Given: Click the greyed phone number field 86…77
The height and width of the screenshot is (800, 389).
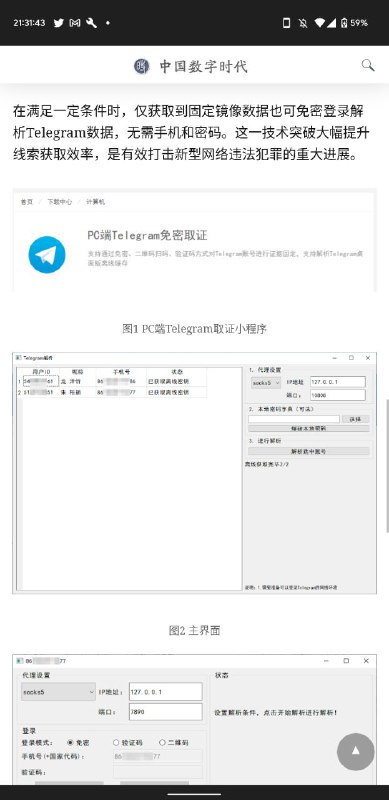Looking at the screenshot, I should click(157, 756).
